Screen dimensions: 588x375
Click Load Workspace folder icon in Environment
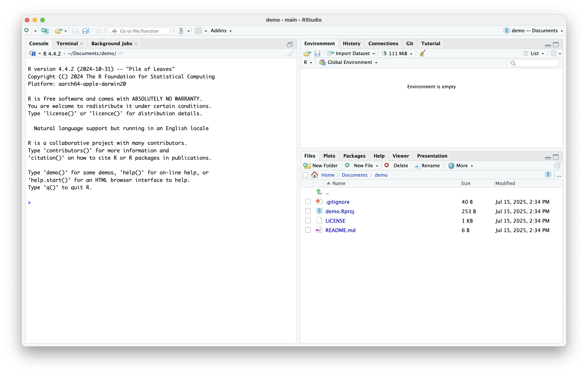click(x=307, y=53)
